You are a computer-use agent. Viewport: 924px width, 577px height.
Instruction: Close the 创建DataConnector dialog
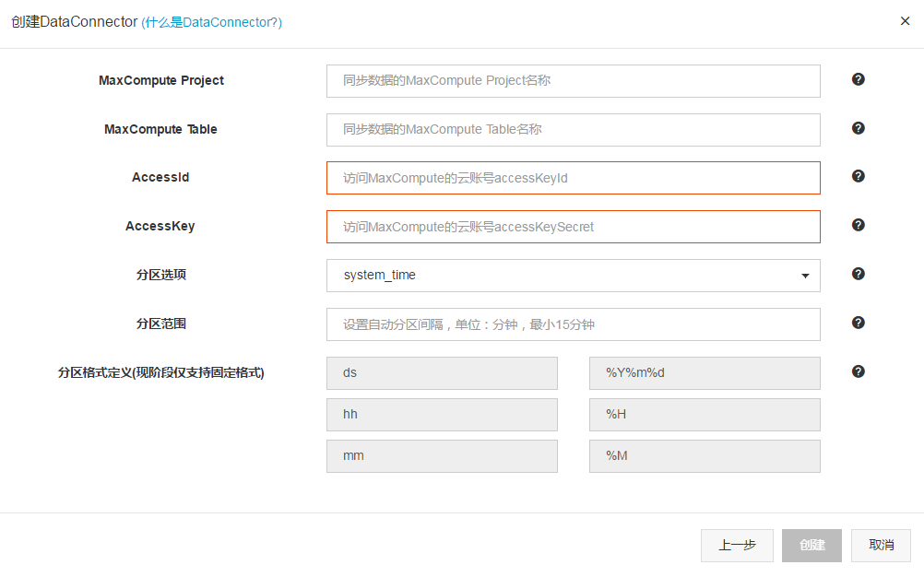click(906, 21)
